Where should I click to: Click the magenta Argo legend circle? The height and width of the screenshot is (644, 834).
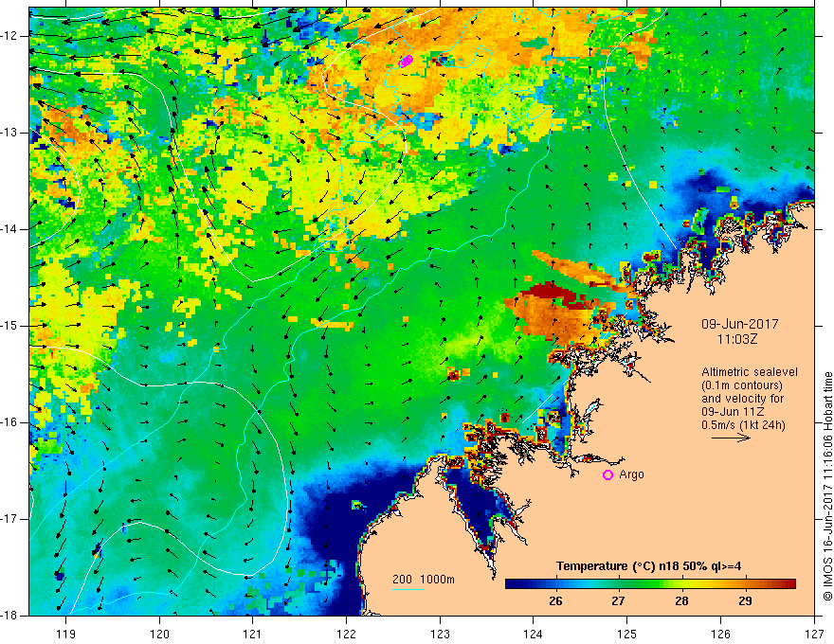(x=607, y=474)
